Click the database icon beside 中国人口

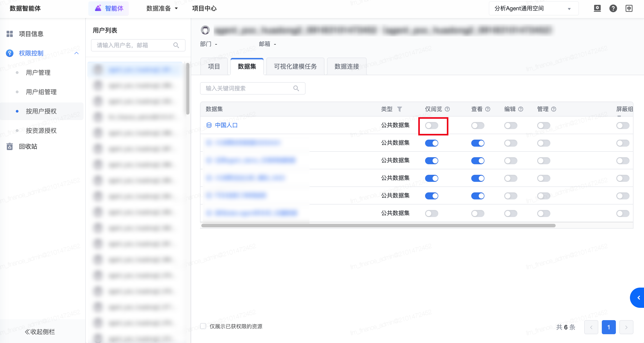[209, 125]
